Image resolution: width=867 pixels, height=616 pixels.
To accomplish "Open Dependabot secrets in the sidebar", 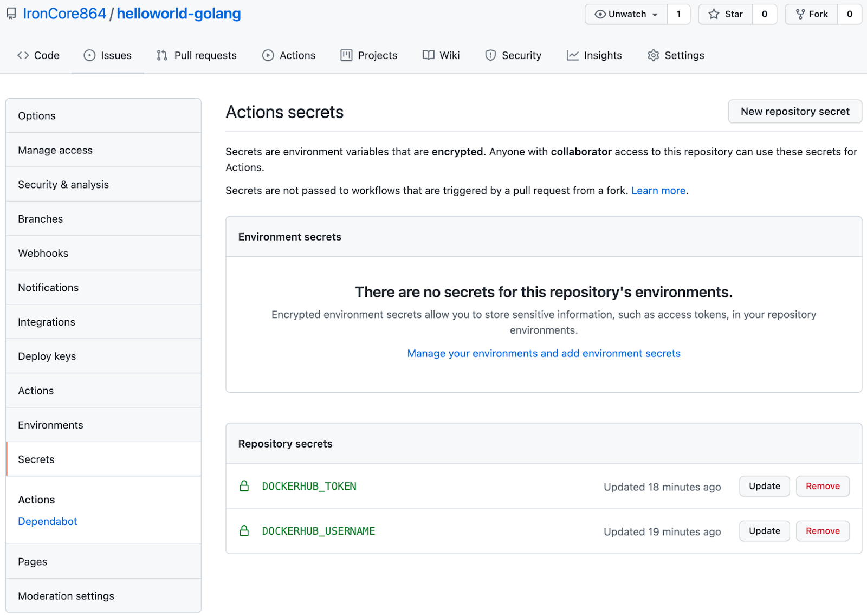I will (x=47, y=521).
